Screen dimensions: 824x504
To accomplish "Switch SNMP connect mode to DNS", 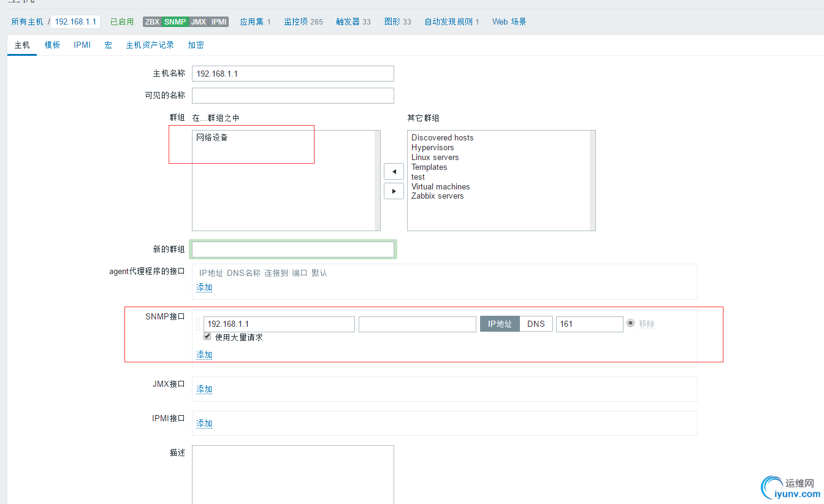I will (536, 324).
